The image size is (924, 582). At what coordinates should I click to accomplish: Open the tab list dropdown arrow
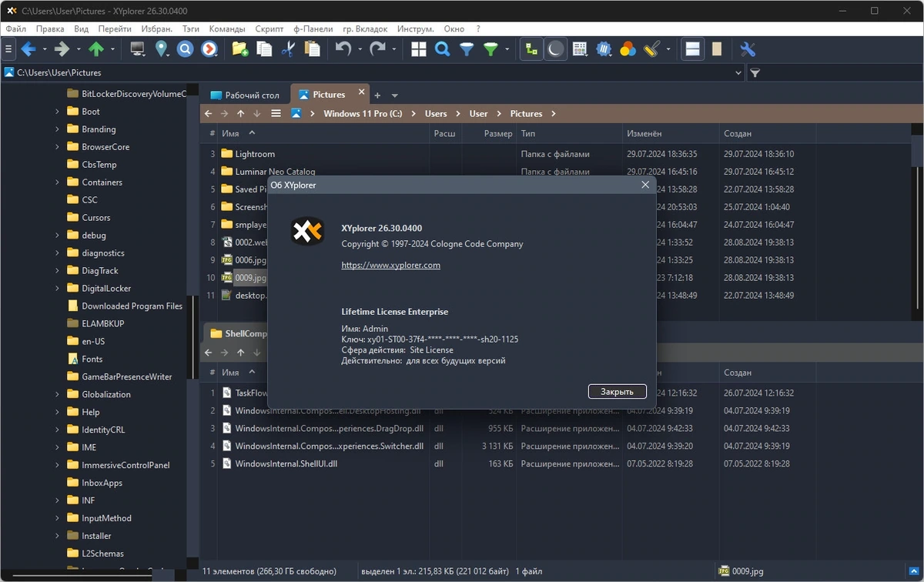pyautogui.click(x=394, y=95)
